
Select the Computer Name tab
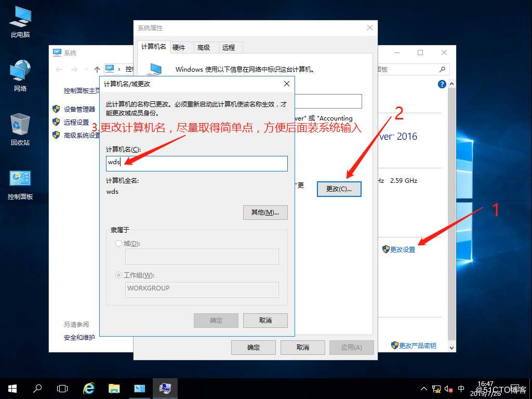click(x=154, y=47)
